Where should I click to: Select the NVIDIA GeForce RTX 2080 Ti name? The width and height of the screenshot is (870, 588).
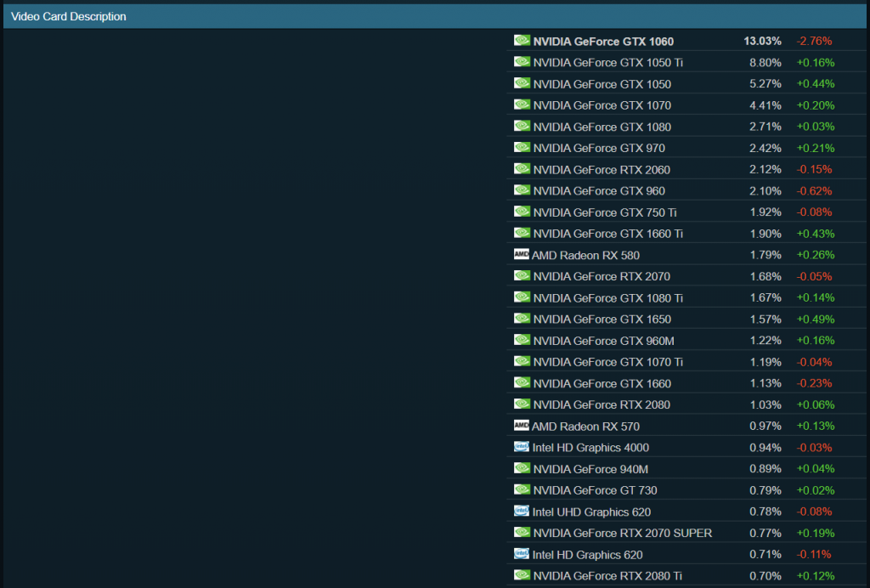pyautogui.click(x=607, y=576)
